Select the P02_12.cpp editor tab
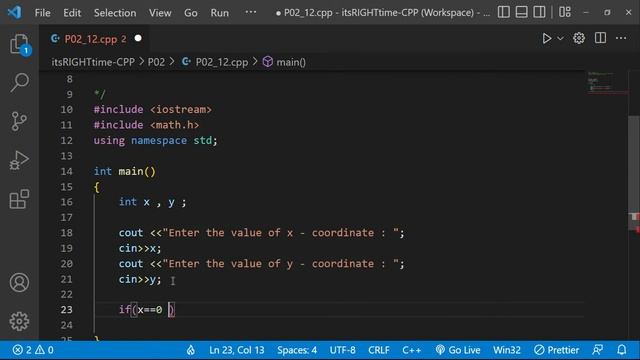The image size is (640, 360). [x=95, y=39]
